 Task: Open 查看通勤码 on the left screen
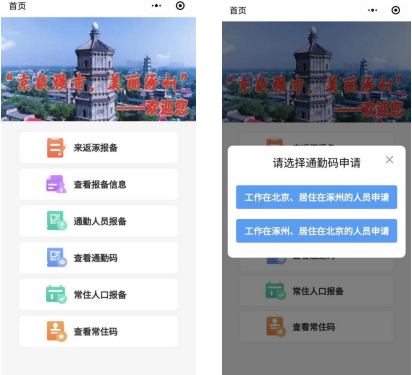[98, 258]
